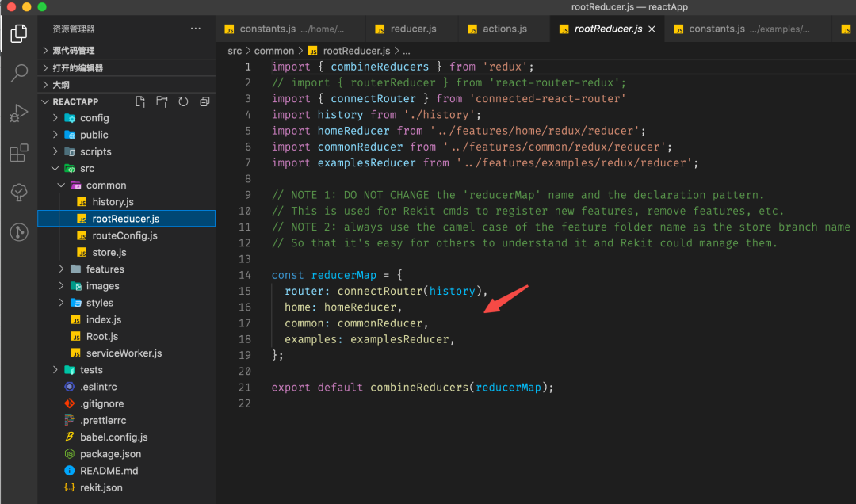The height and width of the screenshot is (504, 856).
Task: Collapse all folders in explorer
Action: (x=204, y=101)
